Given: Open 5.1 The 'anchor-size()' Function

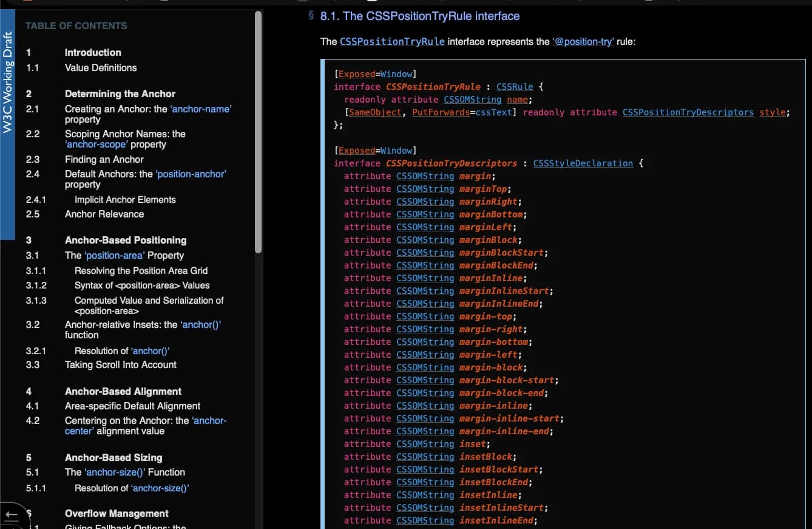Looking at the screenshot, I should tap(125, 472).
